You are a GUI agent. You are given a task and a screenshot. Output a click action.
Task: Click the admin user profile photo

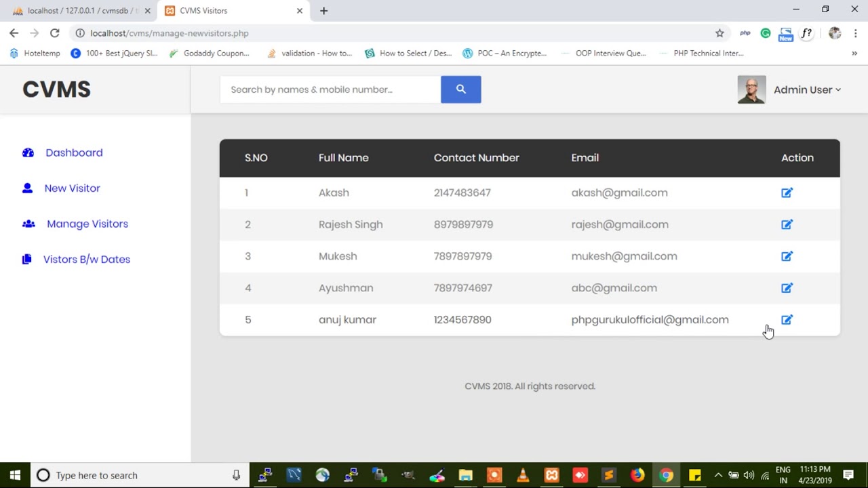(x=751, y=89)
